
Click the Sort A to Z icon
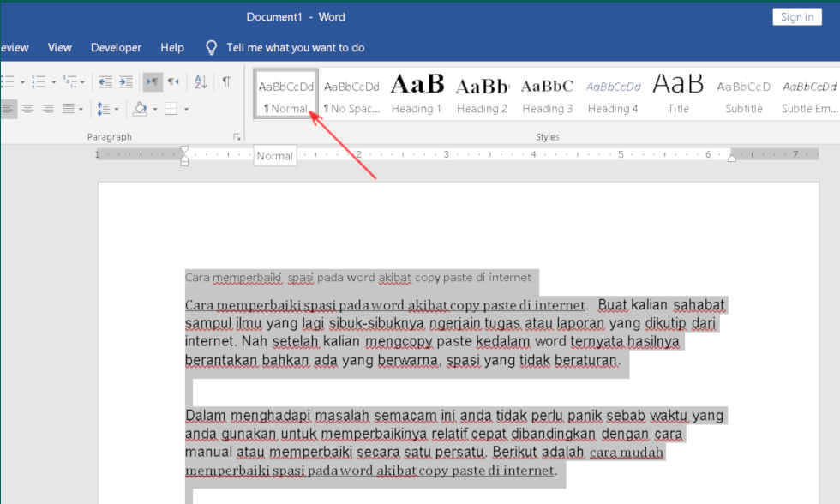coord(201,82)
